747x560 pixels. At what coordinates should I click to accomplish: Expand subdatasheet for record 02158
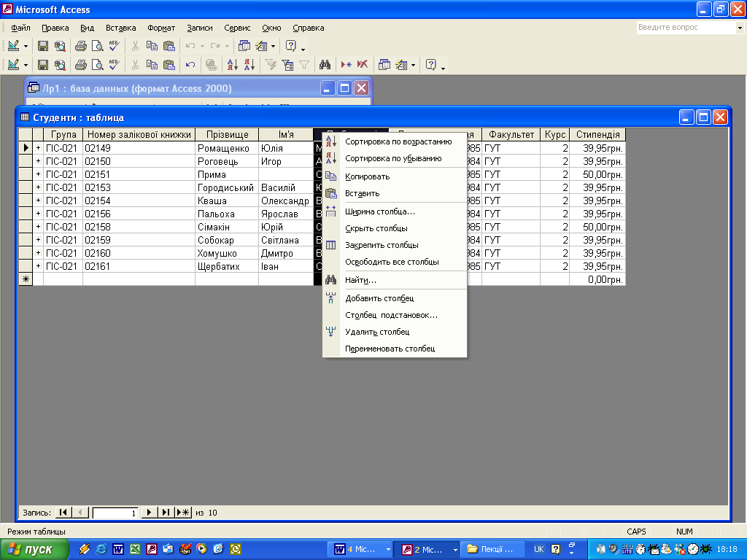(x=38, y=227)
